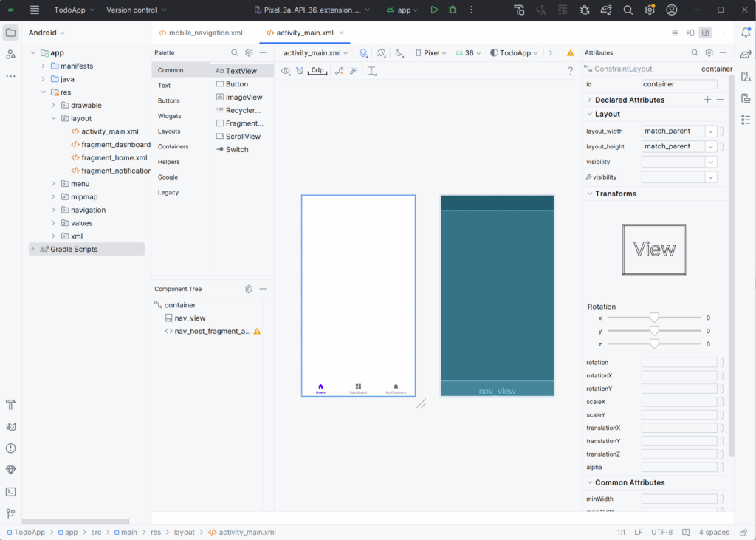The image size is (756, 540).
Task: Sync project with Gradle files icon
Action: [x=606, y=10]
